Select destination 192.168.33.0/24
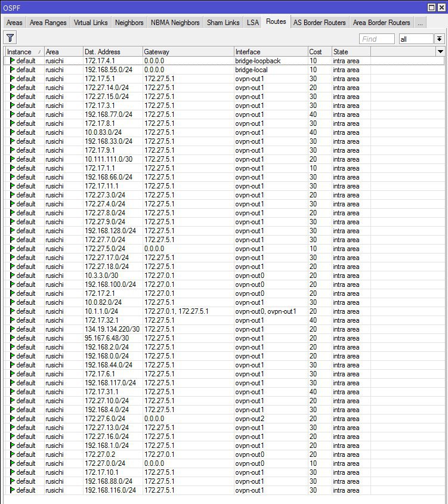The height and width of the screenshot is (504, 448). point(109,141)
